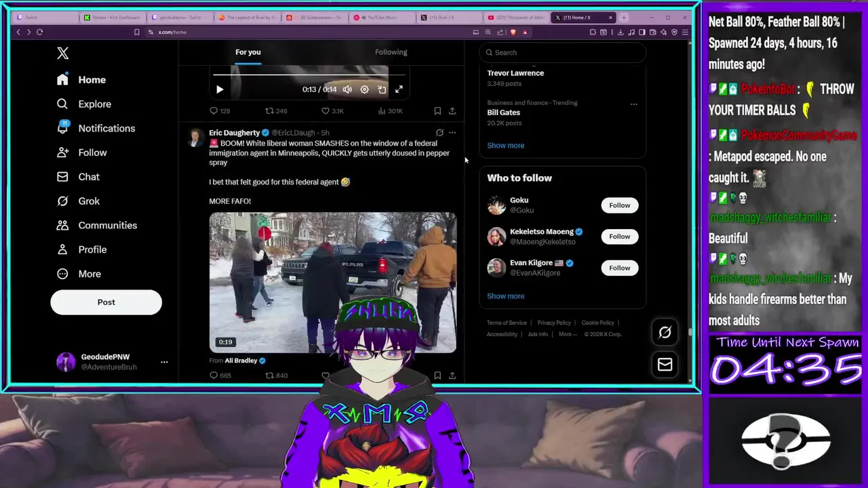Share Eric Daugherty's post

point(452,375)
